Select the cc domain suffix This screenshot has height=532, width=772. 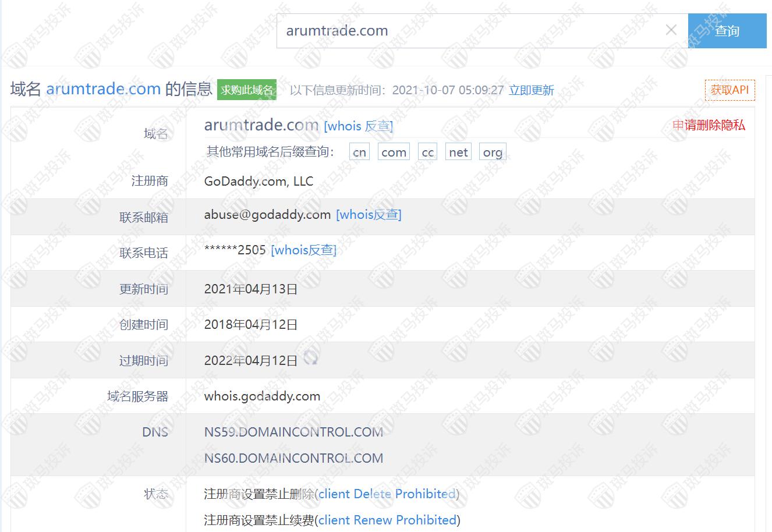pos(427,152)
